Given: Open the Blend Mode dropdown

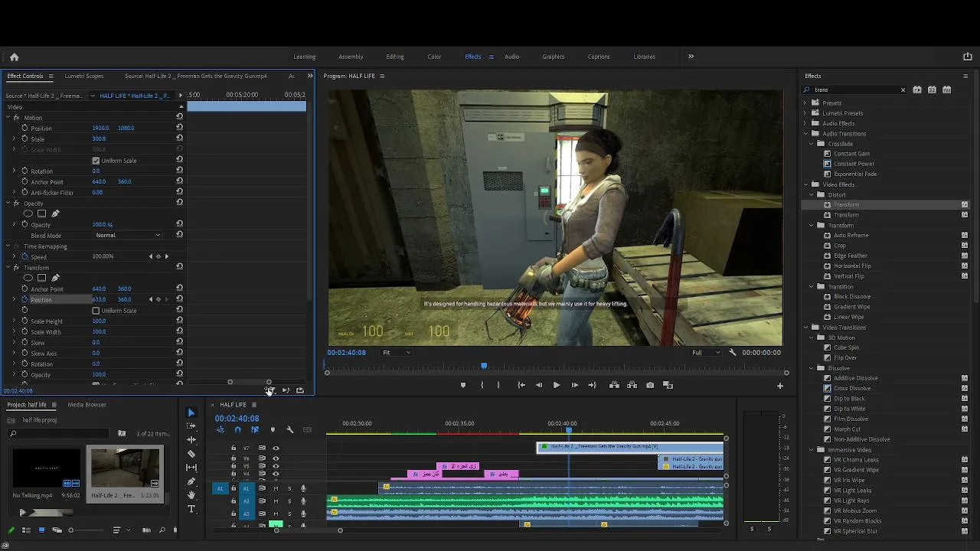Looking at the screenshot, I should coord(128,235).
